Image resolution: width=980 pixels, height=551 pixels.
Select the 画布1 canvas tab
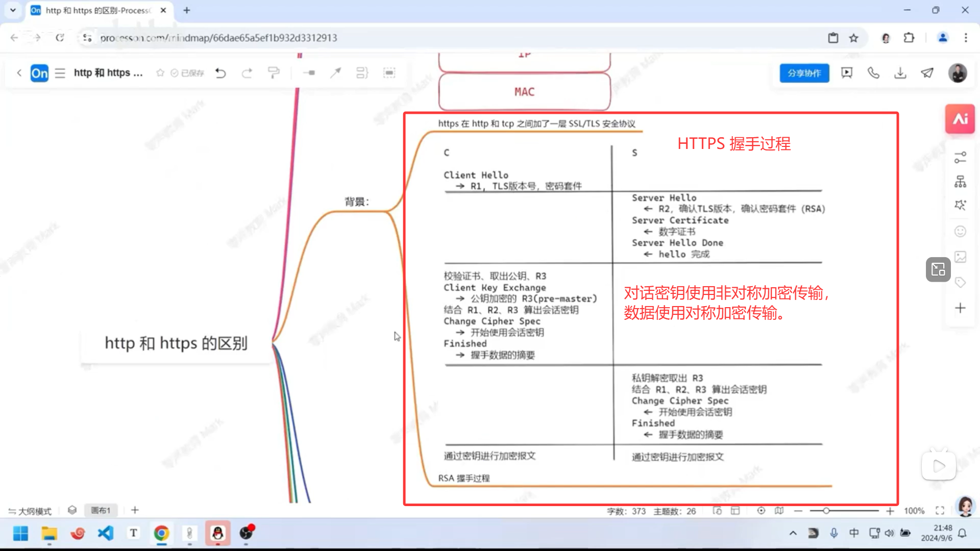tap(101, 510)
